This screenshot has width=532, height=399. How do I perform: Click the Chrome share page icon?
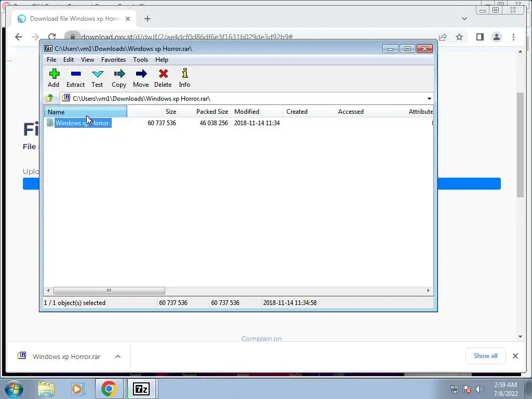443,37
